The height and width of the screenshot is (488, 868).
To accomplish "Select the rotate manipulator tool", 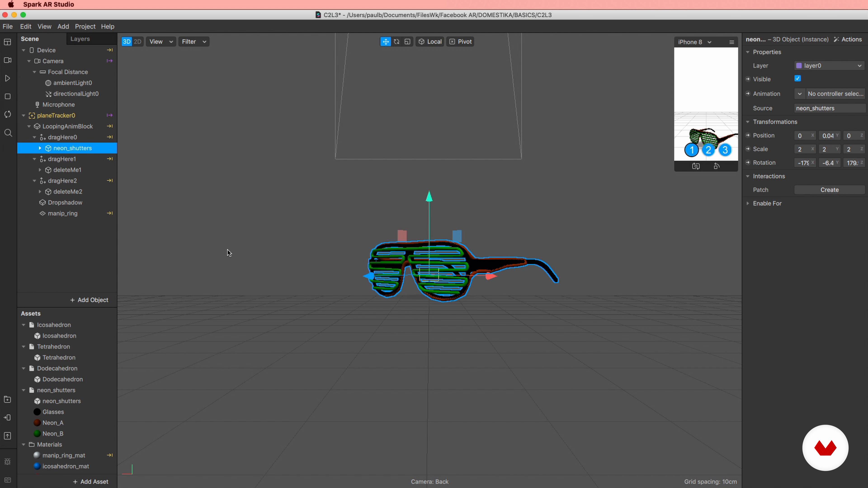I will tap(396, 41).
